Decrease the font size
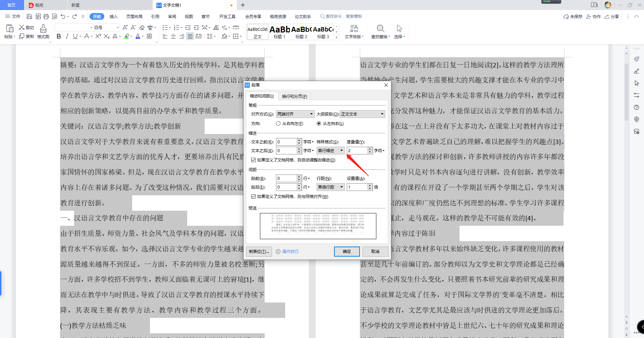 133,27
